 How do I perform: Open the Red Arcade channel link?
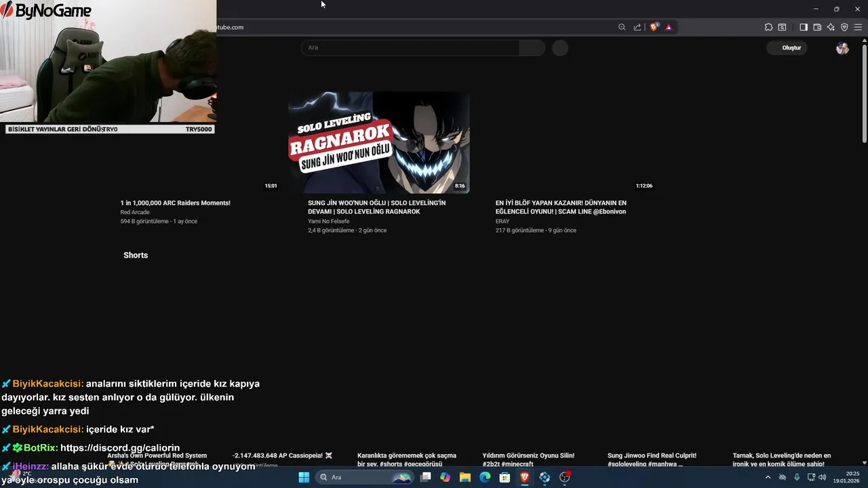click(135, 212)
